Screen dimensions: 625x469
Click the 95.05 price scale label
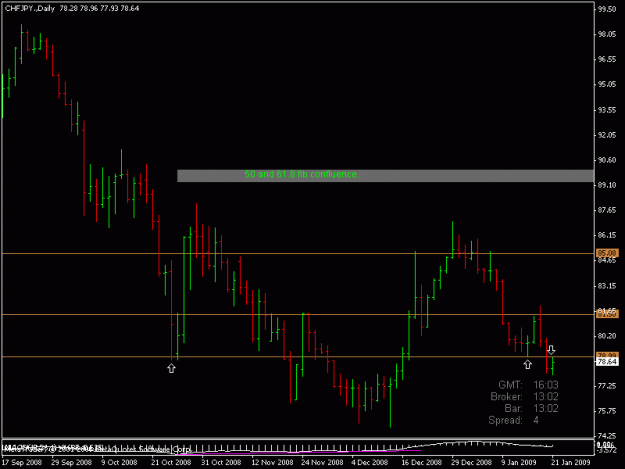pyautogui.click(x=607, y=84)
